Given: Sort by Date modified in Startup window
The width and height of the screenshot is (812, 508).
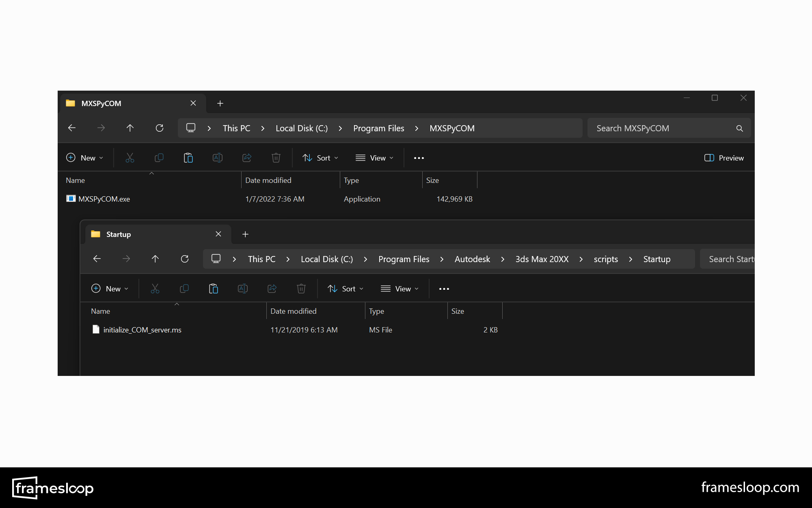Looking at the screenshot, I should [316, 311].
